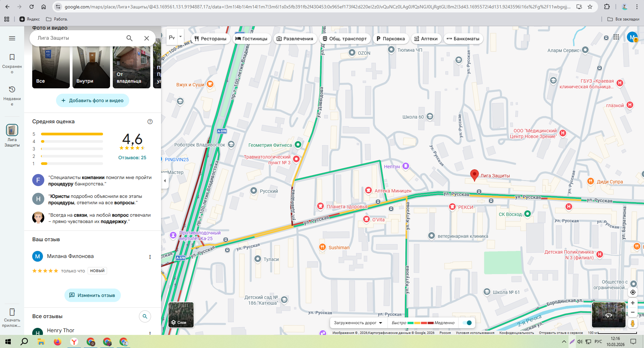The width and height of the screenshot is (644, 348).
Task: Open the rating help question mark icon
Action: click(150, 122)
